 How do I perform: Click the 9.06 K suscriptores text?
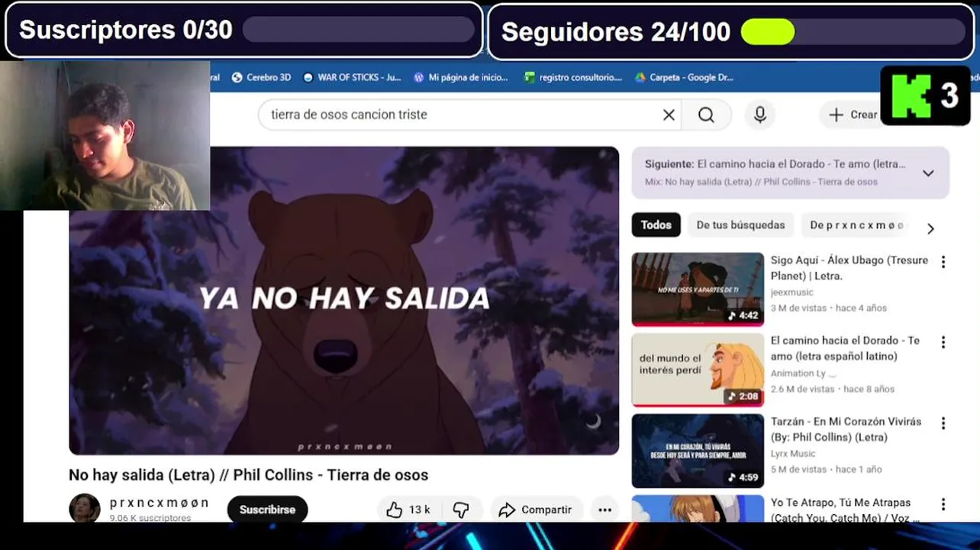(150, 518)
